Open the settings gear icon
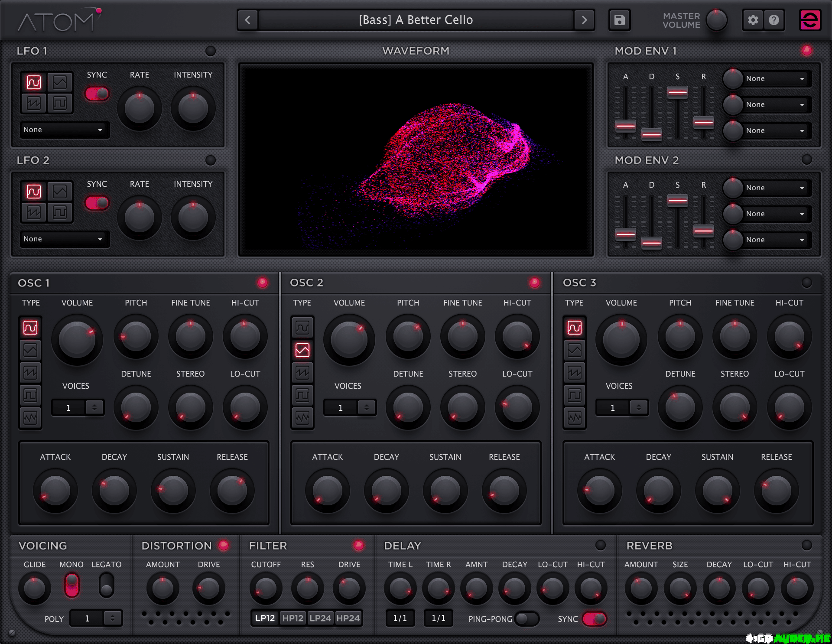The image size is (832, 644). point(753,20)
